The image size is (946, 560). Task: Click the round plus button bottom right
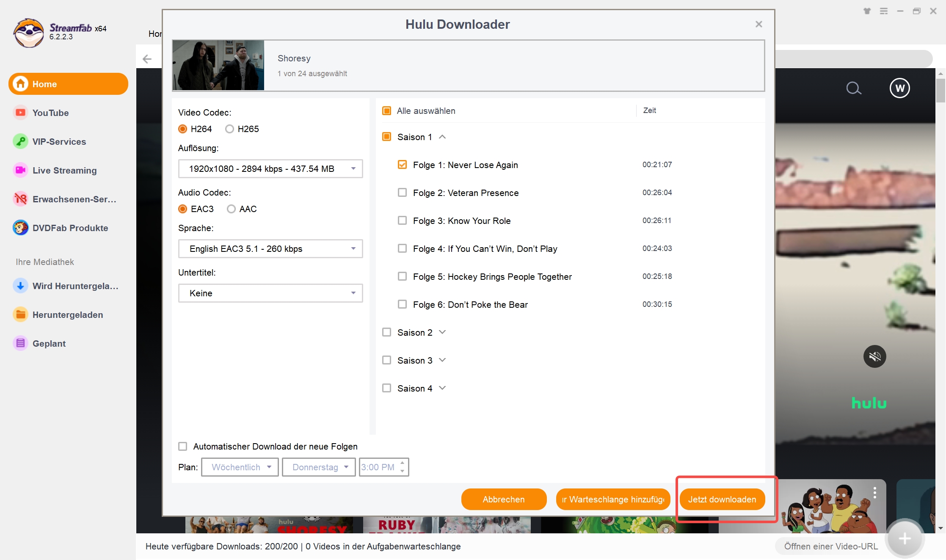(905, 538)
